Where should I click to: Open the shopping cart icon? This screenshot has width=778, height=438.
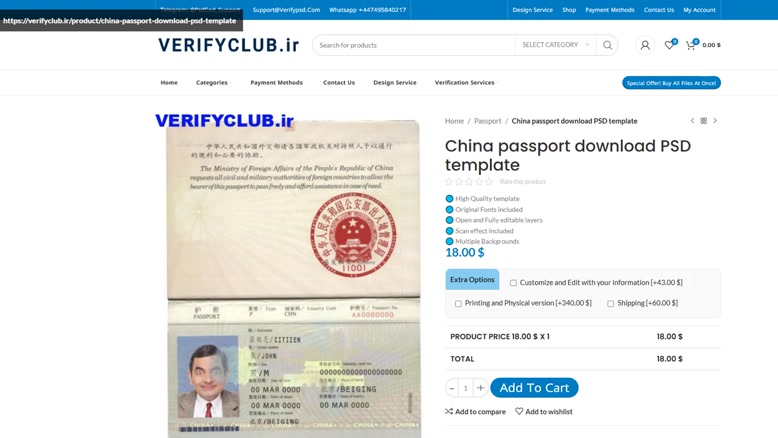click(691, 45)
